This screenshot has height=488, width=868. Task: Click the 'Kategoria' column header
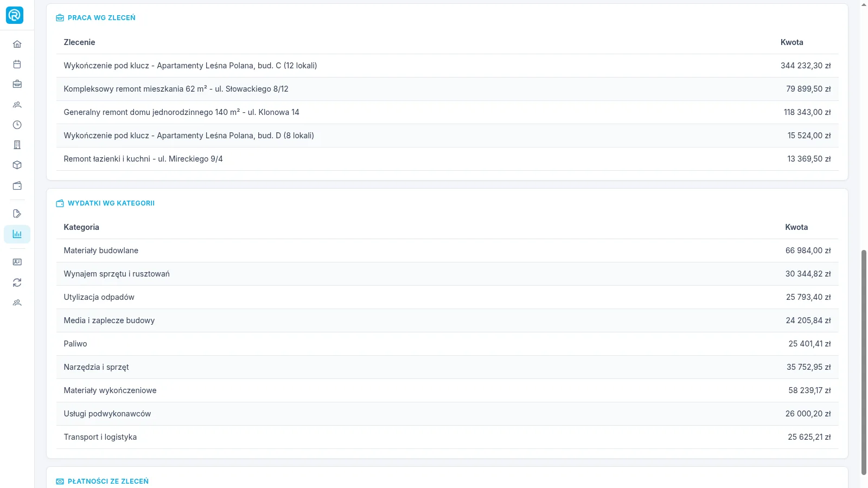(x=81, y=227)
